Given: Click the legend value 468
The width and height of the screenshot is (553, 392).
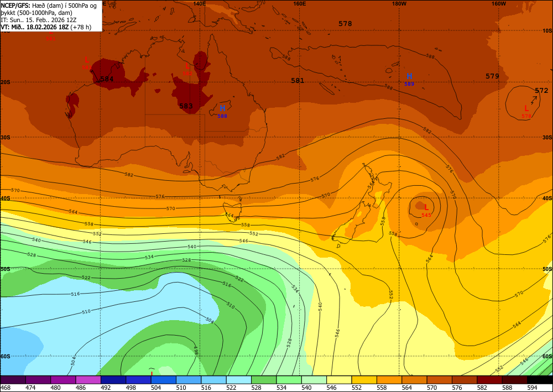Looking at the screenshot, I should (6, 388).
